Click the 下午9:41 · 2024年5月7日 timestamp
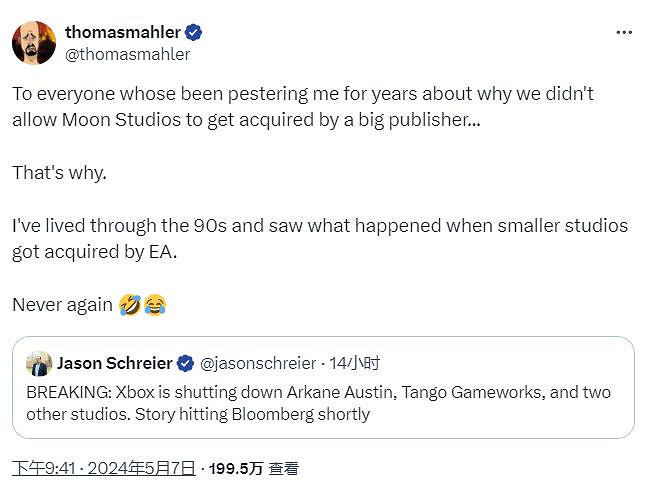This screenshot has width=647, height=485. point(103,468)
